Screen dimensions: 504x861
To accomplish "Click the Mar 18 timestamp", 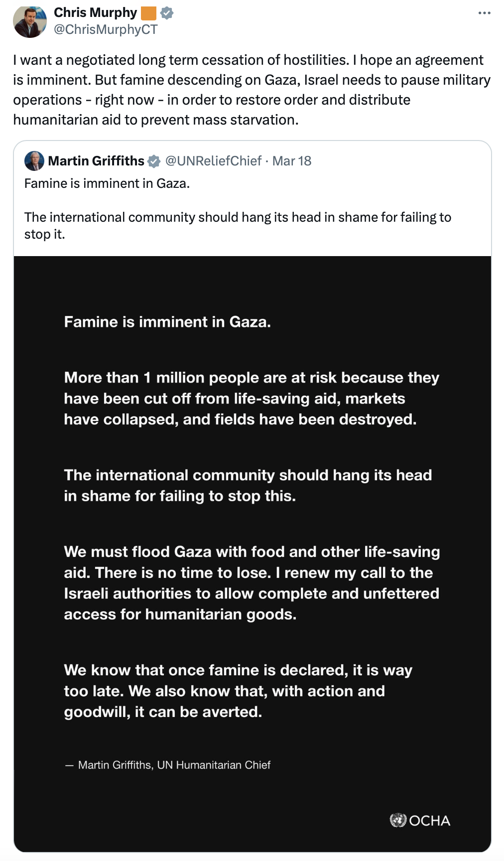I will click(x=292, y=161).
